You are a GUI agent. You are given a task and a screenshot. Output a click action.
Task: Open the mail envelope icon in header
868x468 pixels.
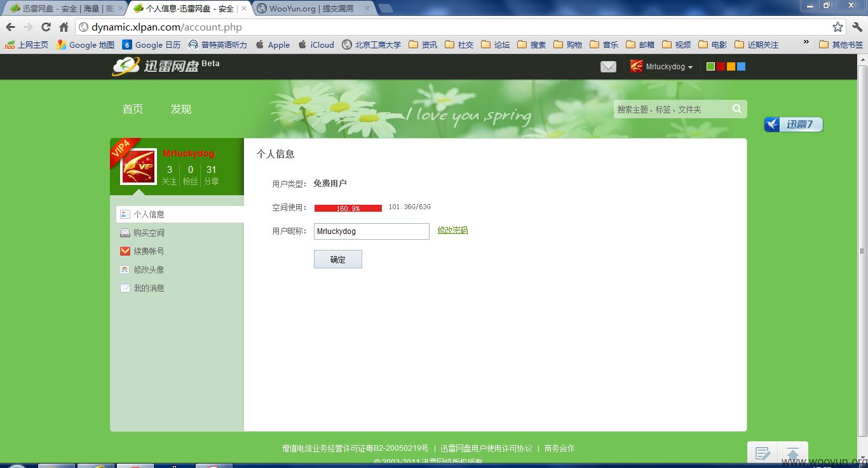[x=608, y=67]
